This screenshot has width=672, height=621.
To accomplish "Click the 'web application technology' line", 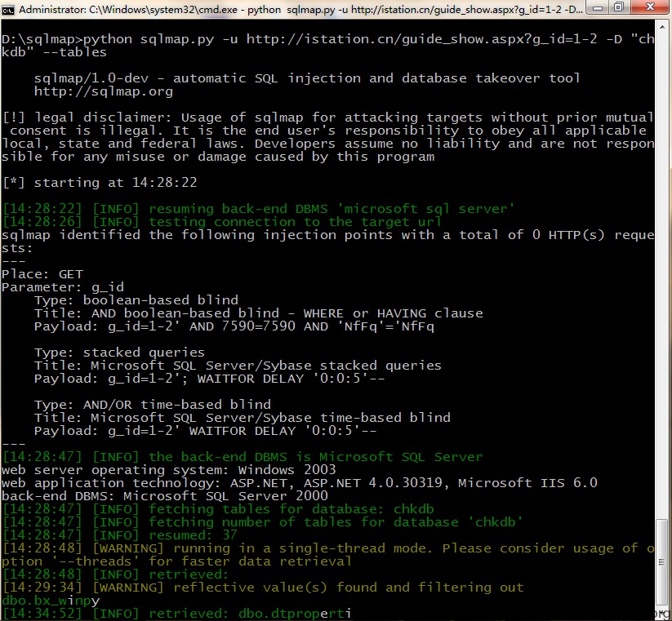I will 300,482.
